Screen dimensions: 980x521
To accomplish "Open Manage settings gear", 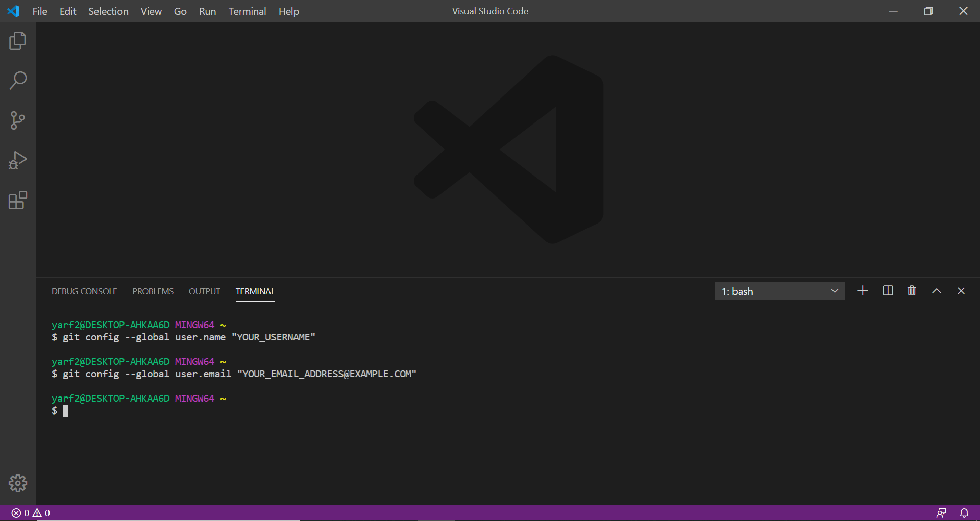I will (x=18, y=483).
